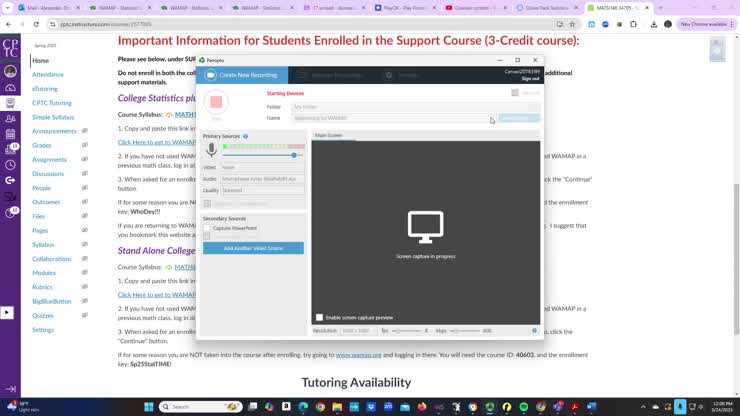Open Home in course menu
Image resolution: width=740 pixels, height=416 pixels.
tap(41, 60)
